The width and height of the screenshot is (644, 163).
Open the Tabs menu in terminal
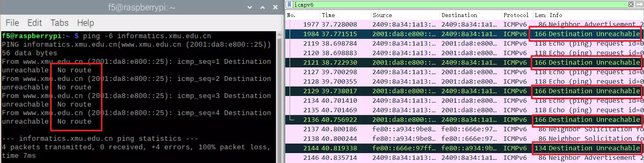point(59,23)
